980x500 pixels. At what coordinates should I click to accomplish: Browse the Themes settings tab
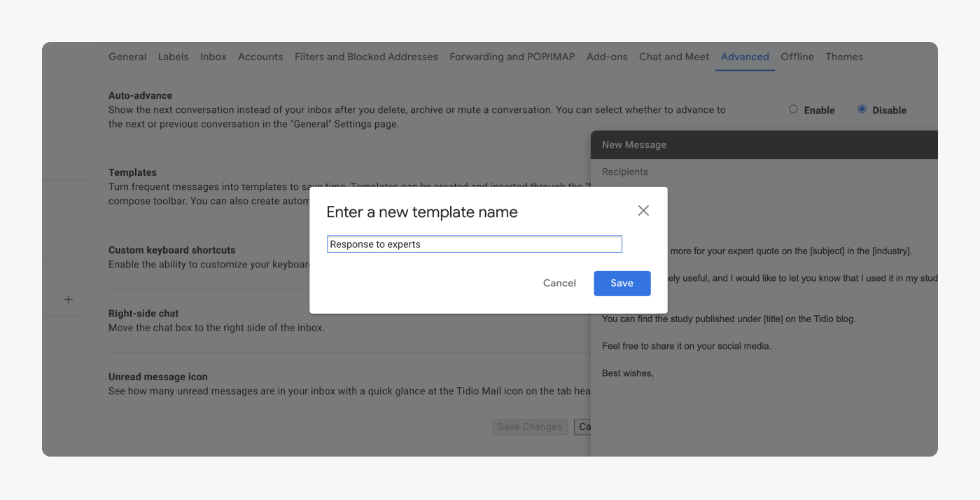(843, 57)
